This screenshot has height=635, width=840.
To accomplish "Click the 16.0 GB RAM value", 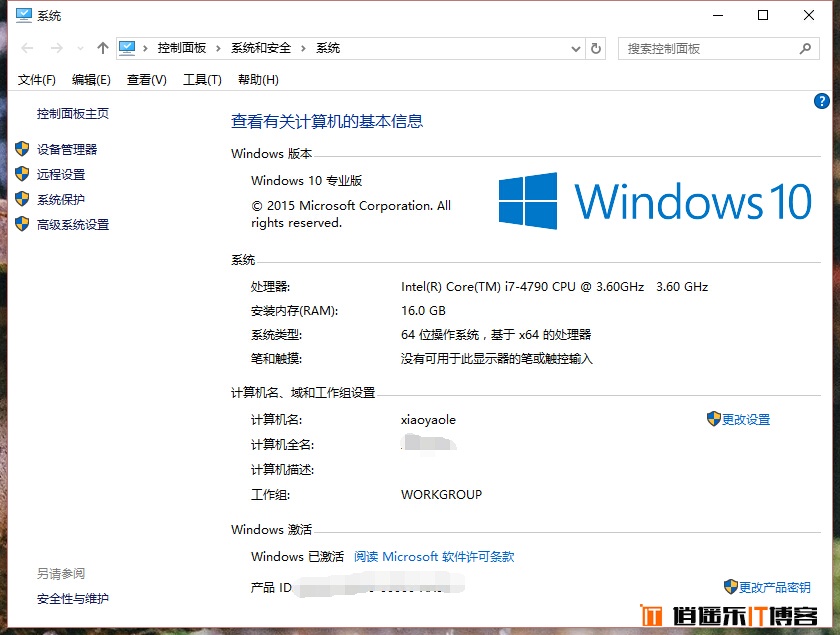I will (423, 311).
